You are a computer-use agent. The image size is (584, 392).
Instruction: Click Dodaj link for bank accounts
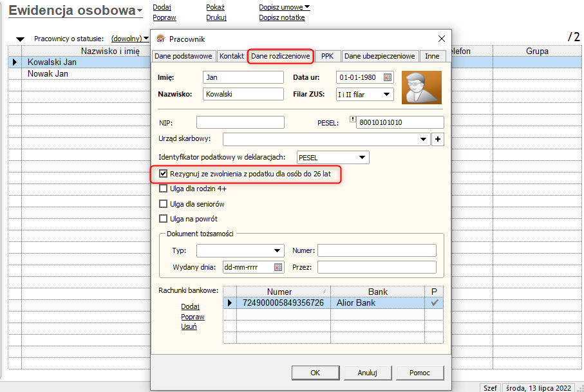[x=191, y=306]
